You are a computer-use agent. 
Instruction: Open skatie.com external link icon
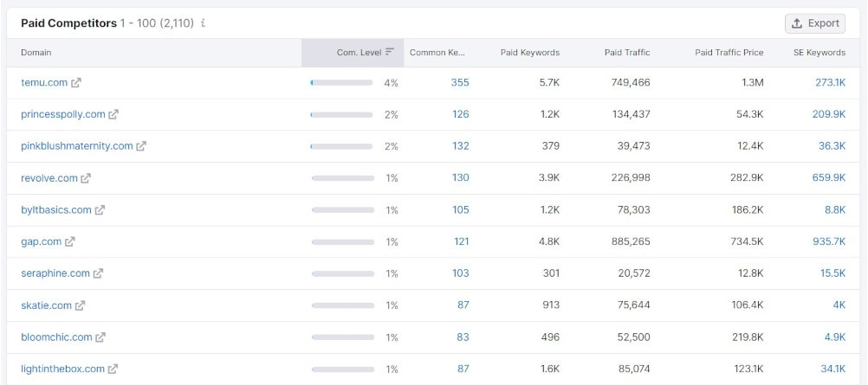tap(81, 305)
